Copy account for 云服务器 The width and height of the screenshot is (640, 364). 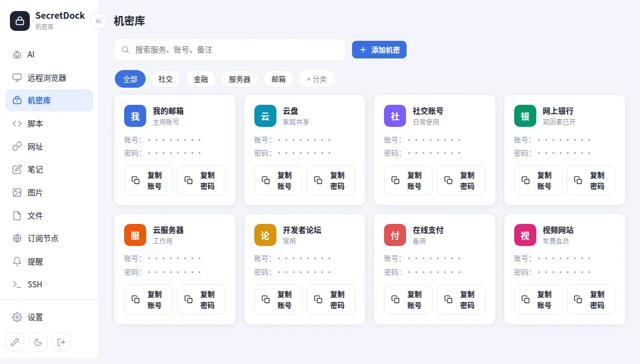pos(148,299)
